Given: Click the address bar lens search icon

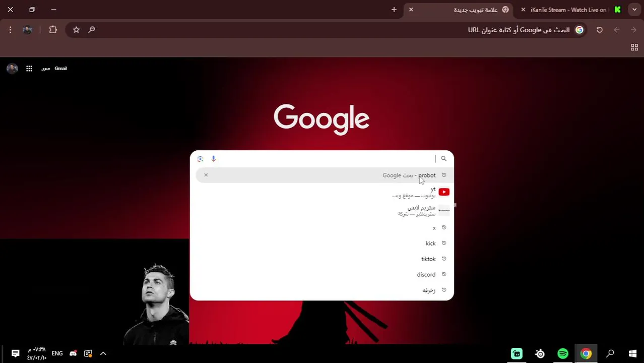Looking at the screenshot, I should (x=92, y=30).
